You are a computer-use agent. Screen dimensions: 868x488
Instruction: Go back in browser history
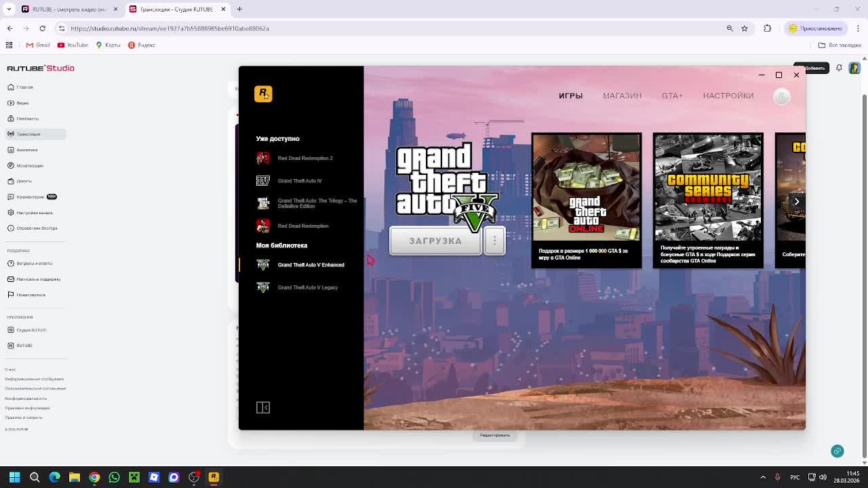(x=9, y=28)
